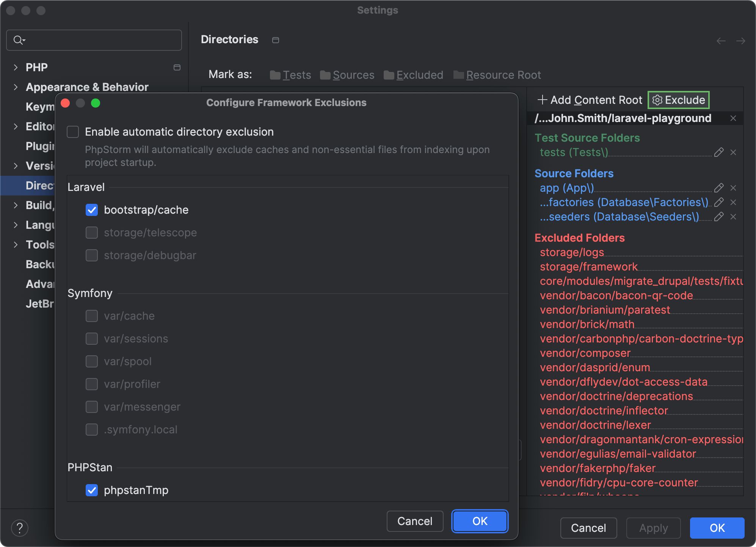
Task: Confirm framework exclusions with OK
Action: point(479,521)
